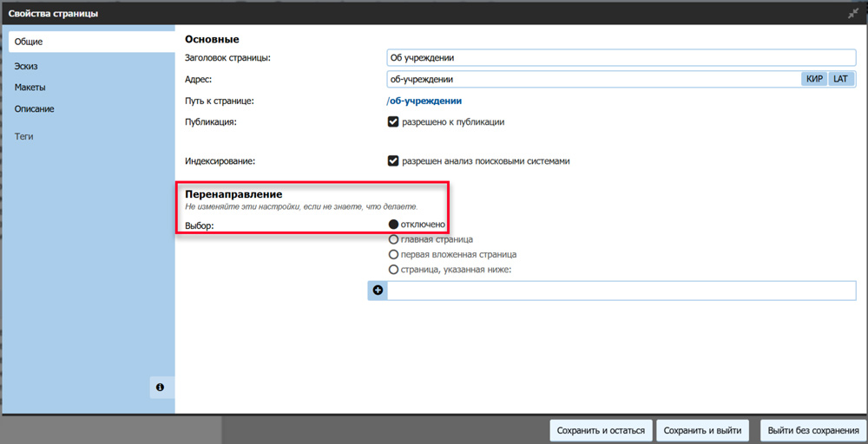This screenshot has height=444, width=868.
Task: Open the 'Теги' sidebar section
Action: (24, 137)
